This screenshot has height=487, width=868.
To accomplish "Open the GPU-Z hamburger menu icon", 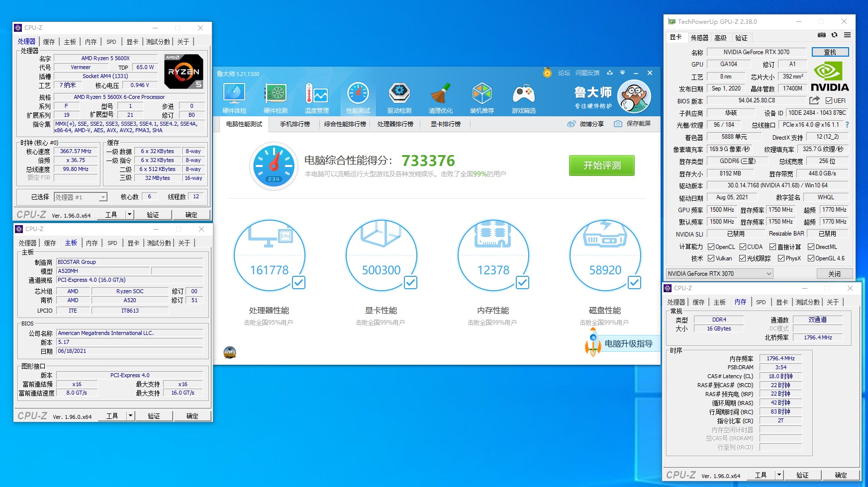I will pyautogui.click(x=847, y=35).
